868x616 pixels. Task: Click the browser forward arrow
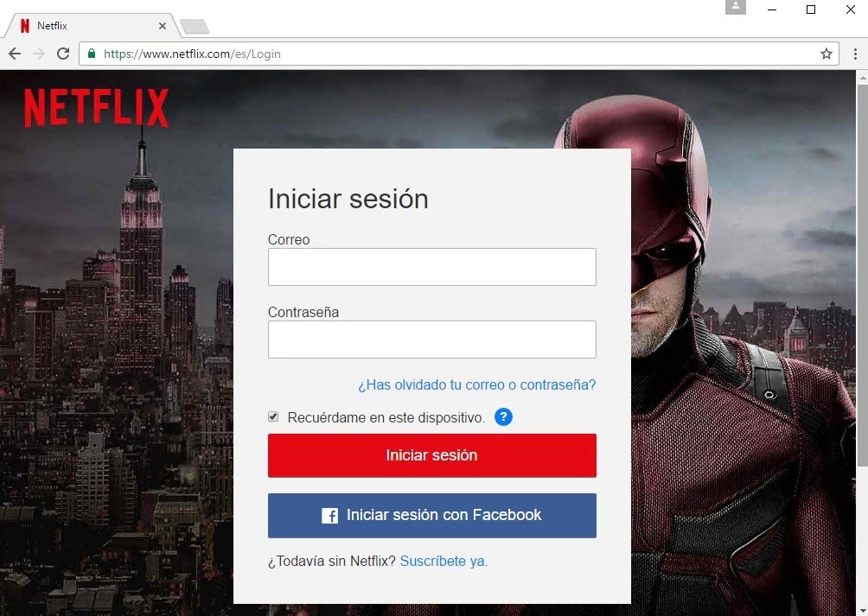click(39, 54)
